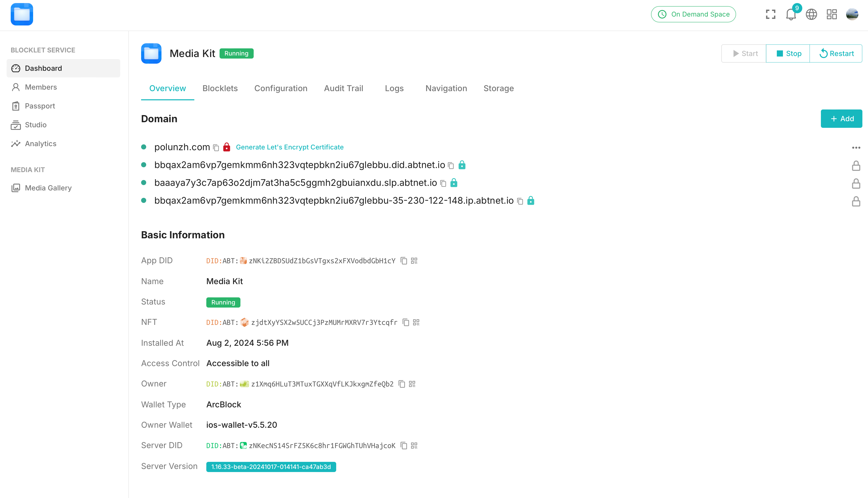Copy the polunzh.com domain
868x498 pixels.
216,148
